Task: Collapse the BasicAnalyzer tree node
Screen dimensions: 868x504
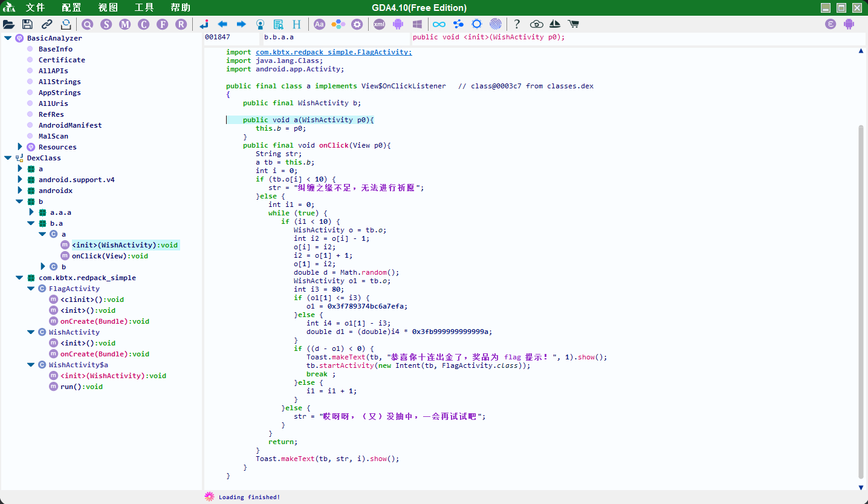Action: tap(8, 38)
